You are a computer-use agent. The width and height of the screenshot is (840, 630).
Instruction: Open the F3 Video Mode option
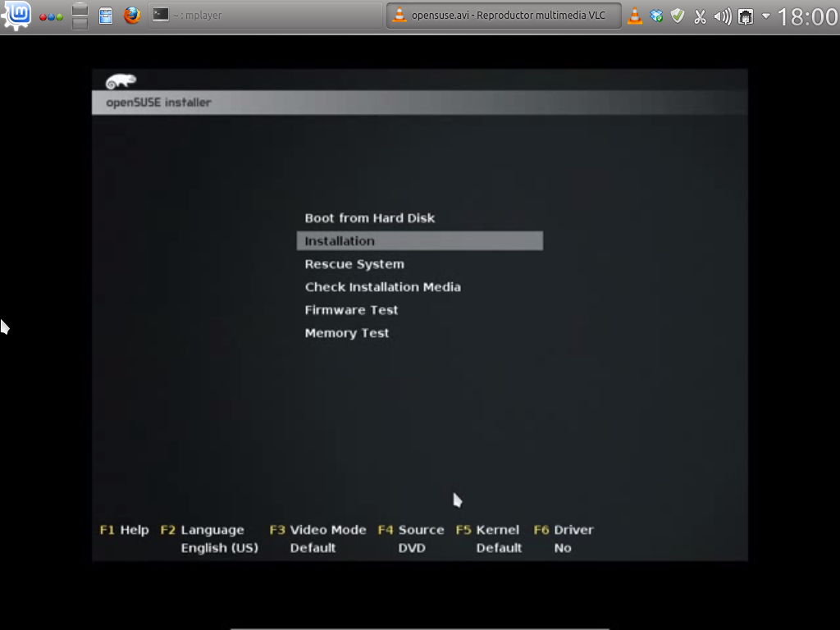[318, 530]
